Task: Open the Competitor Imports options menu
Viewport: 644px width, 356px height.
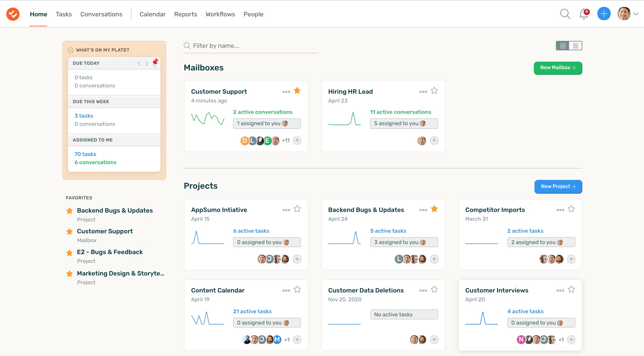Action: (561, 209)
